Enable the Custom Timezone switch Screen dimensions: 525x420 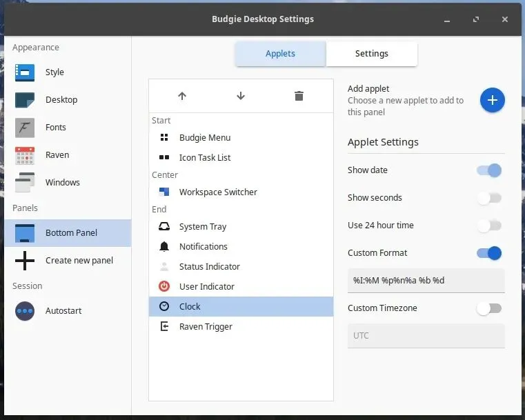tap(489, 308)
